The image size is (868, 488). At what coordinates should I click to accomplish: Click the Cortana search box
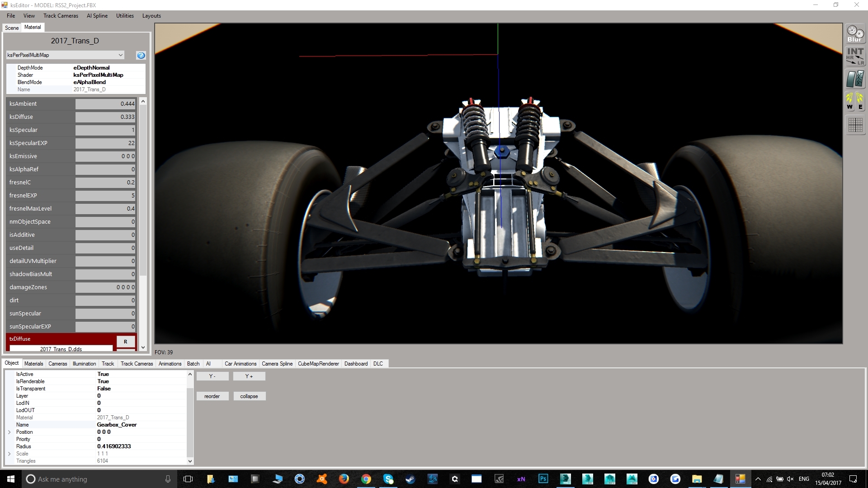pyautogui.click(x=99, y=479)
